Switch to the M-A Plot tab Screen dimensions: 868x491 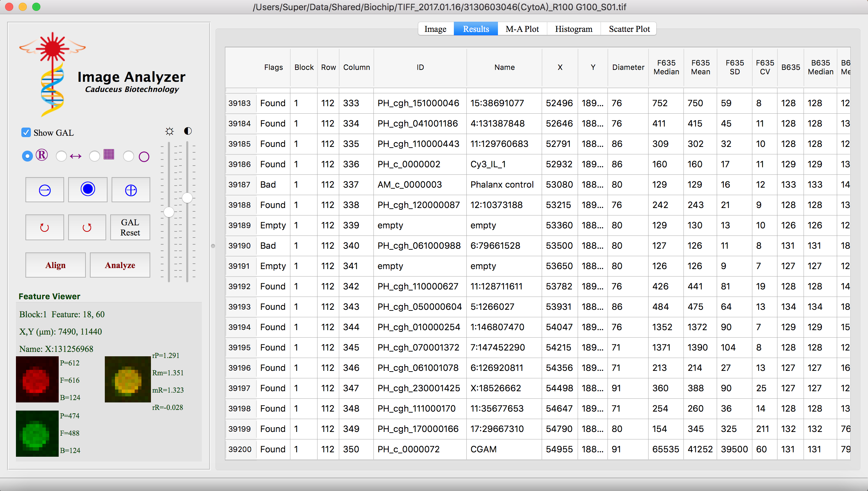tap(522, 29)
